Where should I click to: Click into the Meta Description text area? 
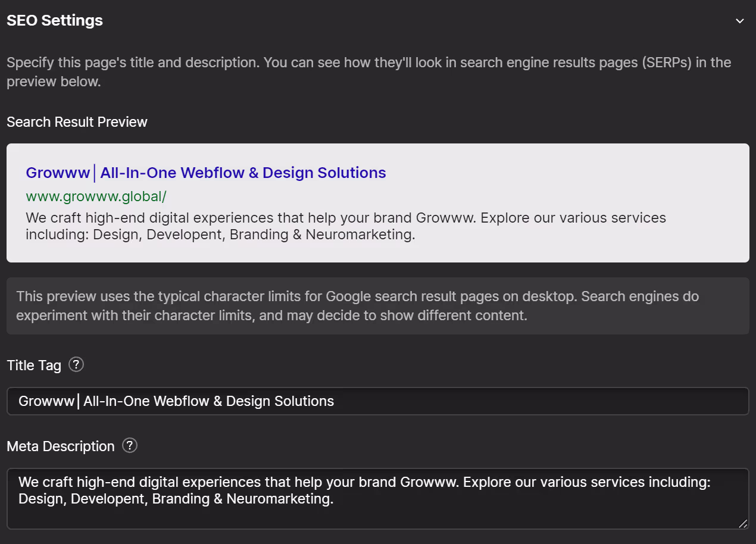click(377, 499)
